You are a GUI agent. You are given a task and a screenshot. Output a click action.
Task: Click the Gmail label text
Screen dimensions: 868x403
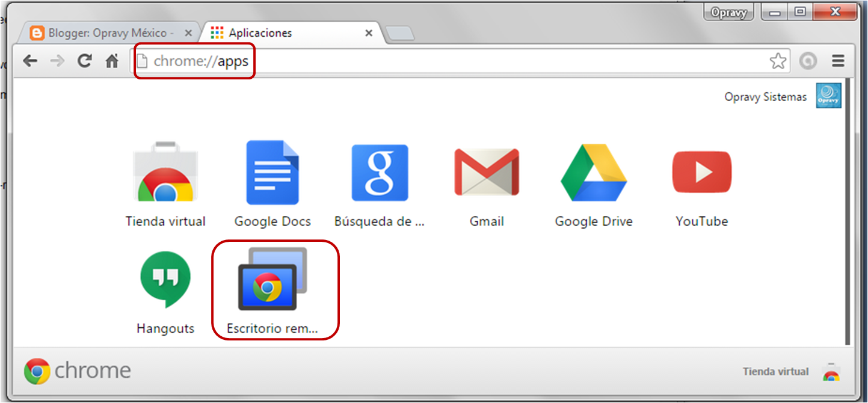(487, 221)
